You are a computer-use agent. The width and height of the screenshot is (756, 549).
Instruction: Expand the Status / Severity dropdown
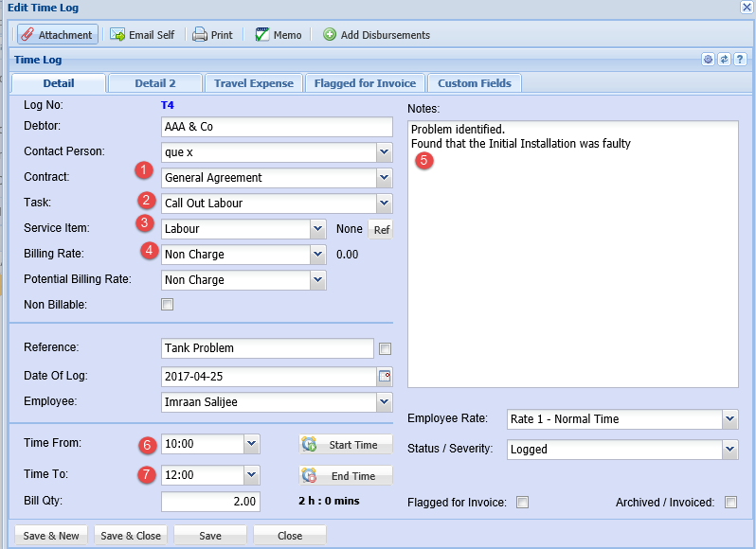[729, 450]
